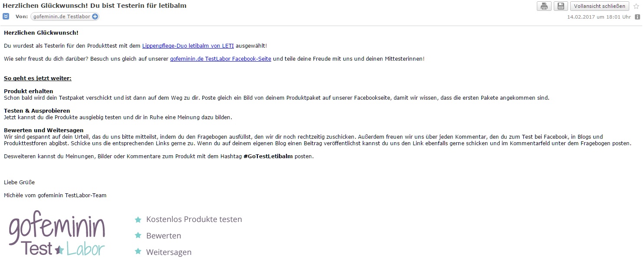Open message info via the i icon
The height and width of the screenshot is (264, 644).
637,17
